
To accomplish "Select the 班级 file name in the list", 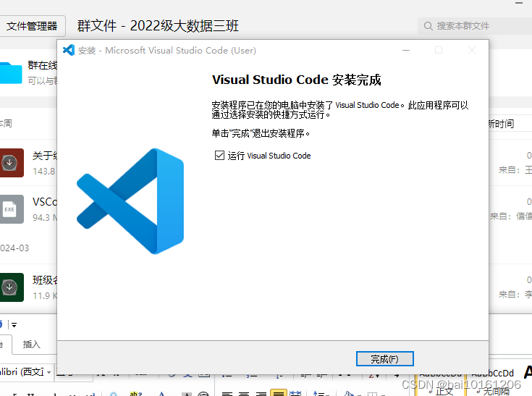I will click(45, 280).
